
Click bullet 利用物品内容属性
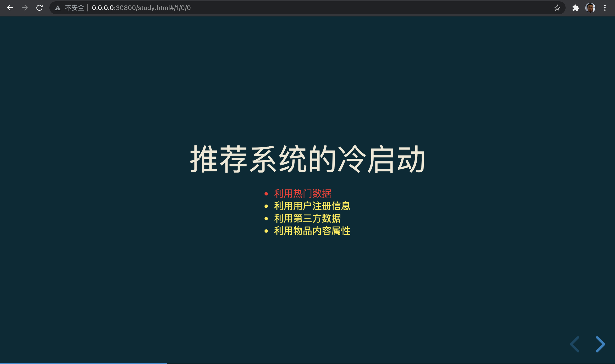[312, 231]
